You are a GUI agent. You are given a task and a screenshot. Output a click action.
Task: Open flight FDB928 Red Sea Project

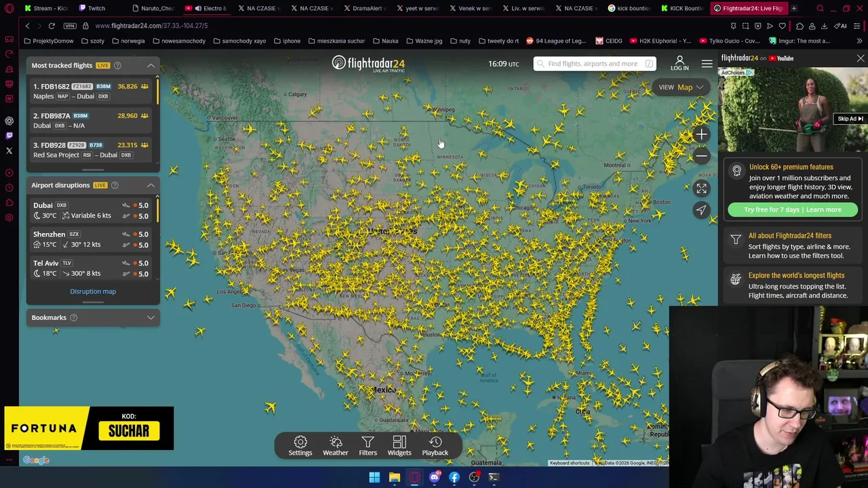coord(92,150)
